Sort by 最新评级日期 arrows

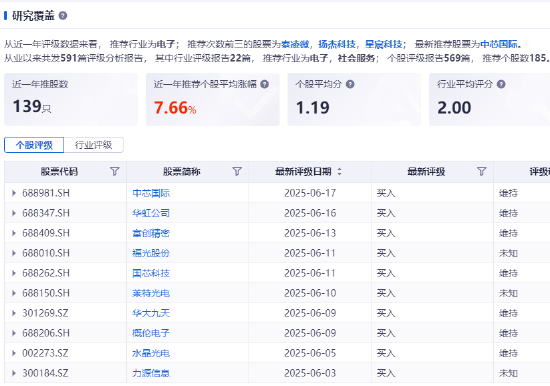point(339,172)
